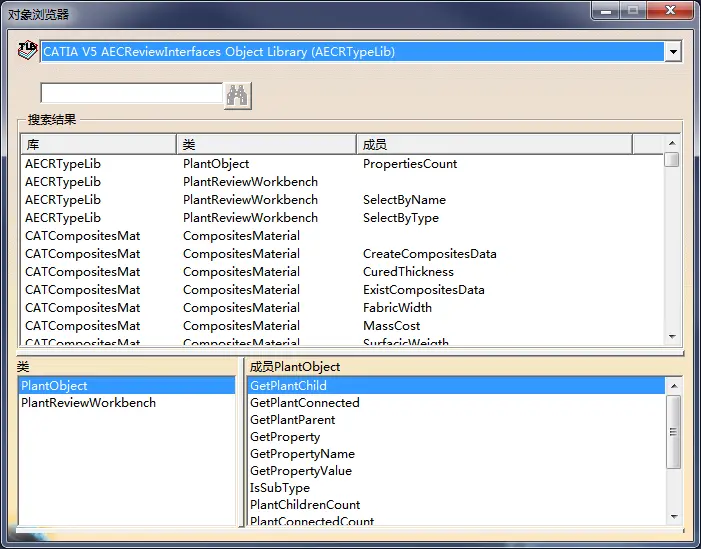Click the search results scrollbar thumb
The image size is (701, 549).
point(671,160)
